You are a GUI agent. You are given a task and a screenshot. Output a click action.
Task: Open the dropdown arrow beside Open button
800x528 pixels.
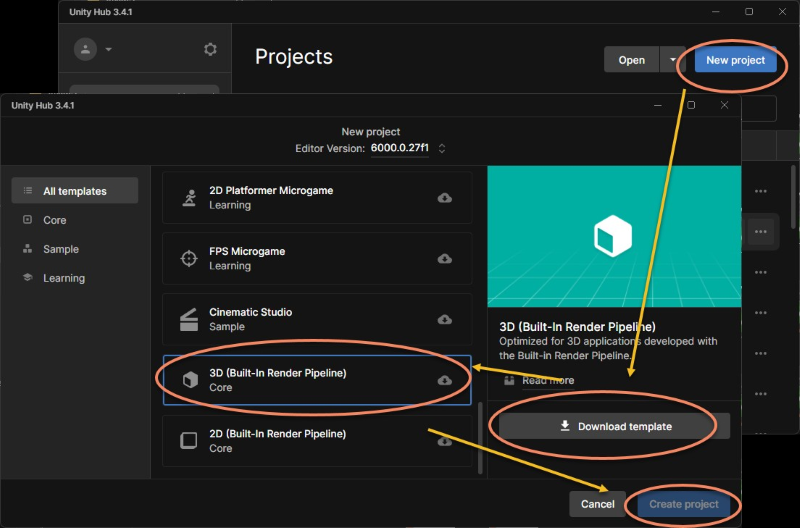[x=672, y=60]
